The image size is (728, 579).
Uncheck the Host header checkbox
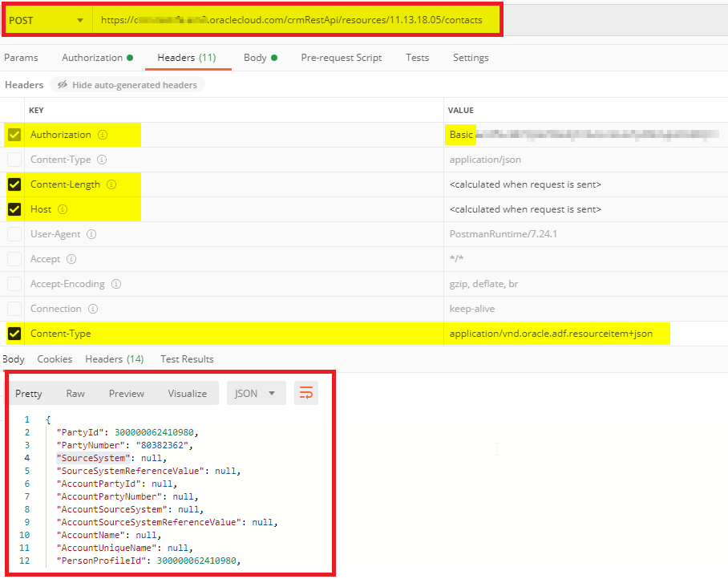pyautogui.click(x=14, y=209)
